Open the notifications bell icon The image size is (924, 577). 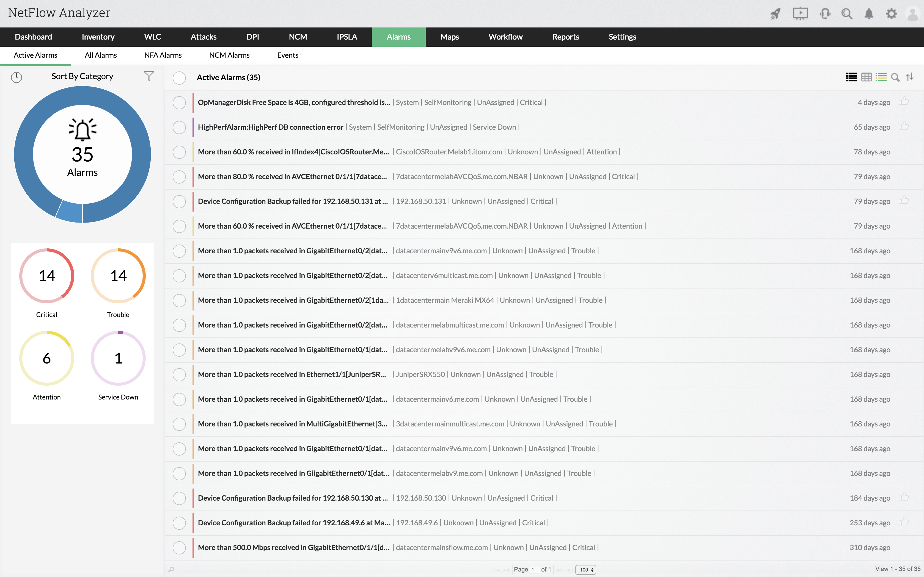pos(869,14)
